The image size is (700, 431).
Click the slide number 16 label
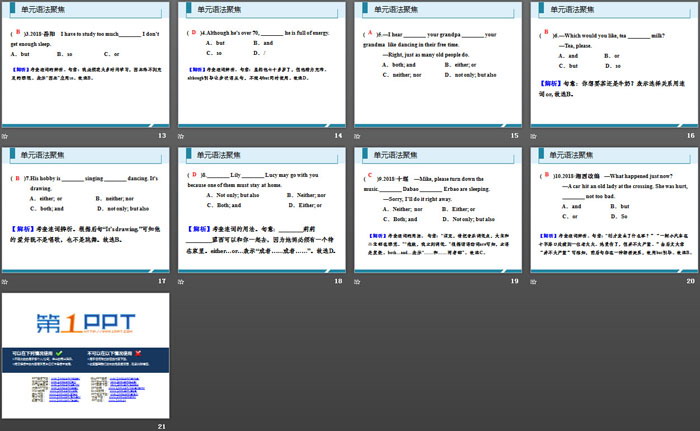(x=690, y=135)
